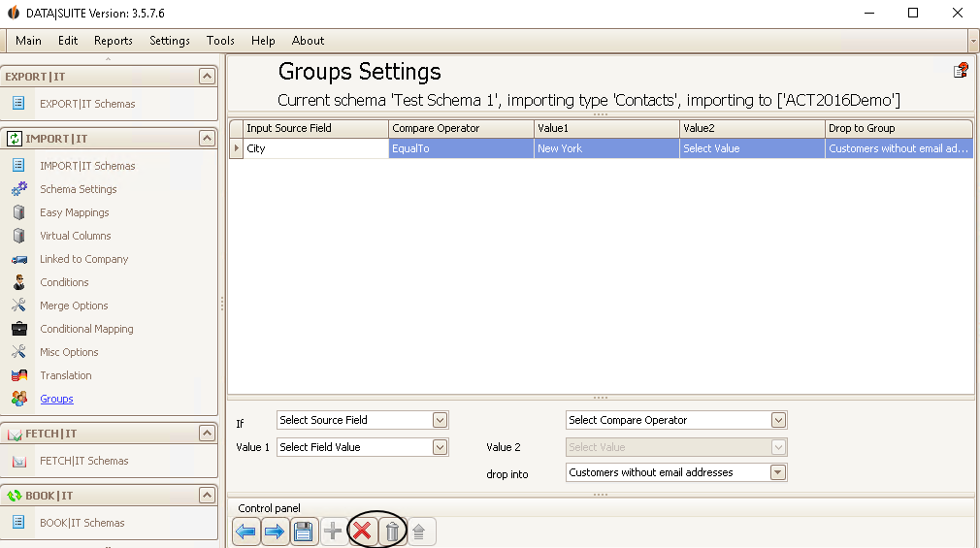Click the forward arrow in Control panel
The width and height of the screenshot is (980, 548).
(x=275, y=532)
